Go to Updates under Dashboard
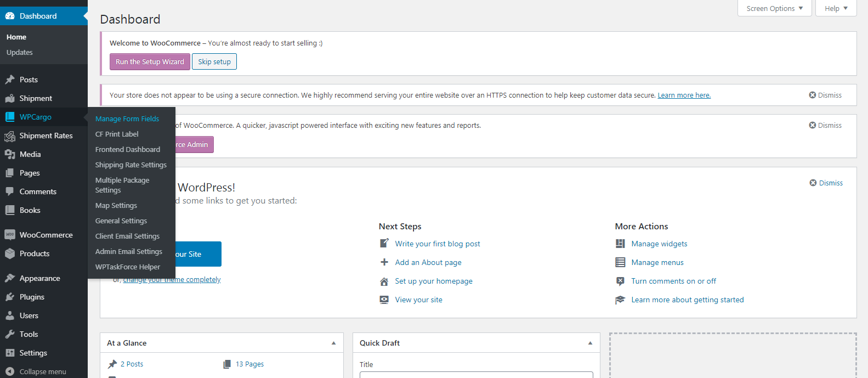The image size is (868, 378). tap(20, 52)
